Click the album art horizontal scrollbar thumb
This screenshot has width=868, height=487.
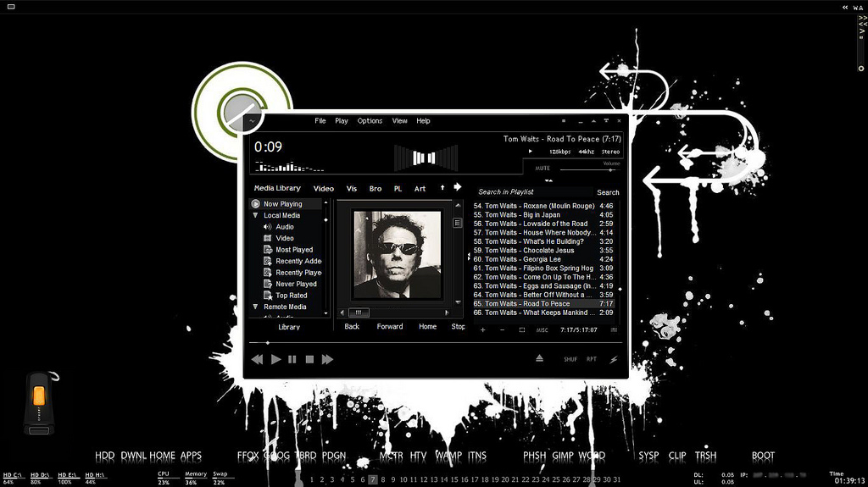point(359,313)
